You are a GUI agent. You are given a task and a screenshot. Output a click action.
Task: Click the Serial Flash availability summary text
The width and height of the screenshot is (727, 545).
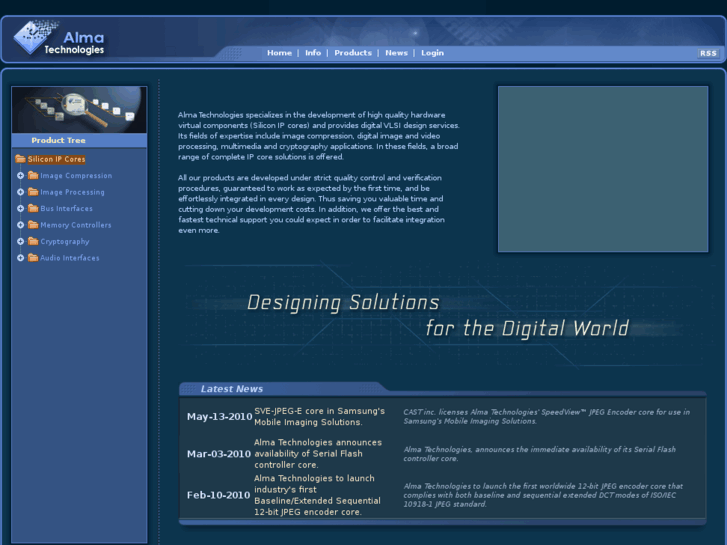[x=540, y=454]
